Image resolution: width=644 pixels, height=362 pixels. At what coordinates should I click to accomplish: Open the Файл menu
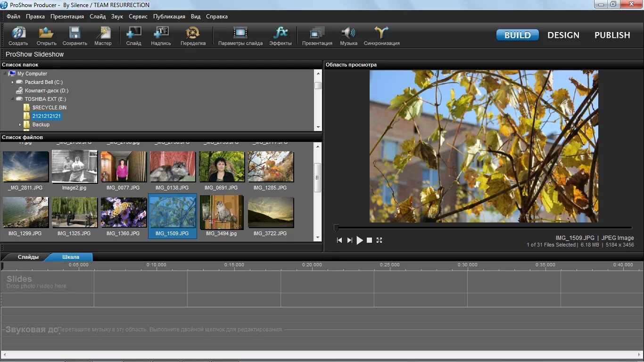[13, 16]
